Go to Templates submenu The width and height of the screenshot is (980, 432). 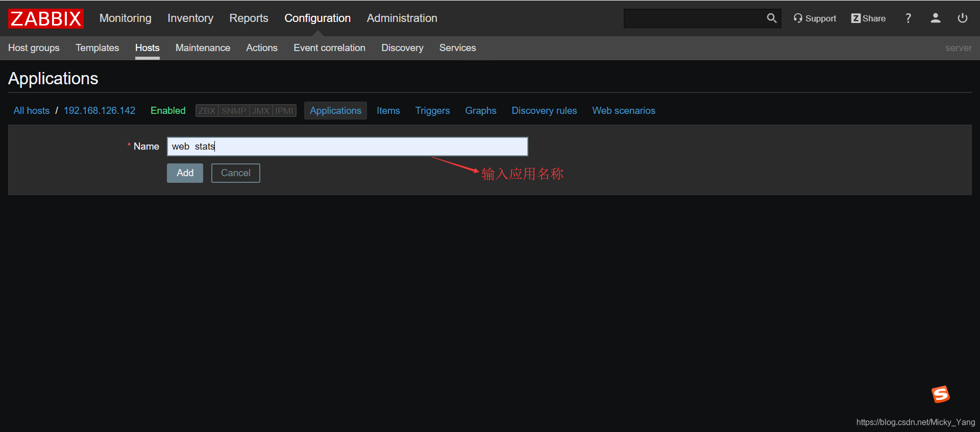pyautogui.click(x=97, y=48)
